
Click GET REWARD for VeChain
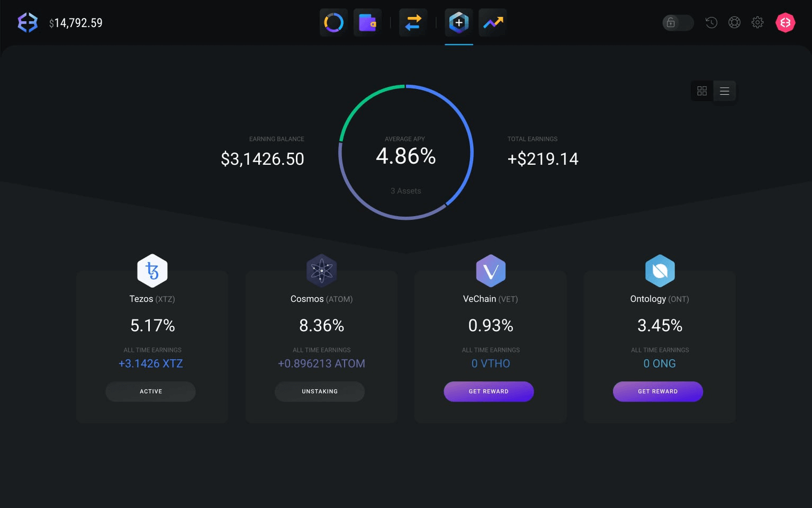489,391
